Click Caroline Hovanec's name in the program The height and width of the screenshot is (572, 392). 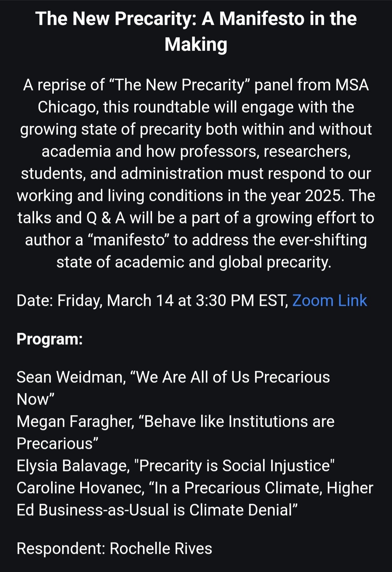(x=80, y=488)
